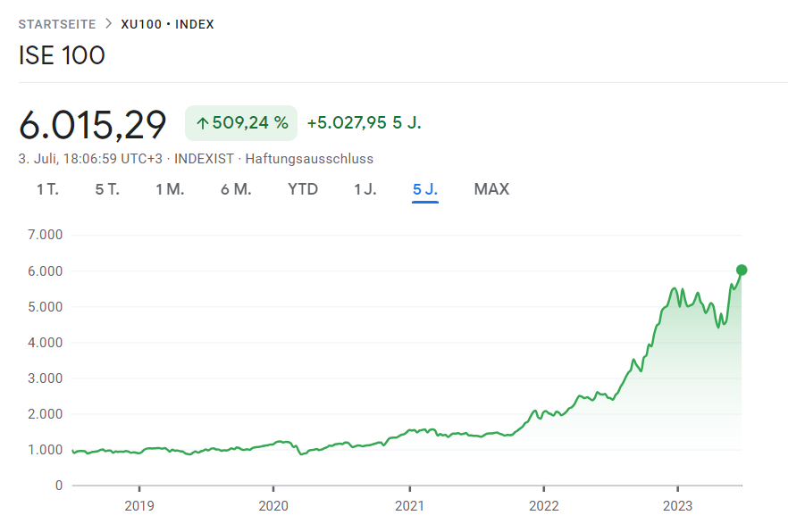788x532 pixels.
Task: Click the green up-arrow in percentage badge
Action: pos(202,123)
